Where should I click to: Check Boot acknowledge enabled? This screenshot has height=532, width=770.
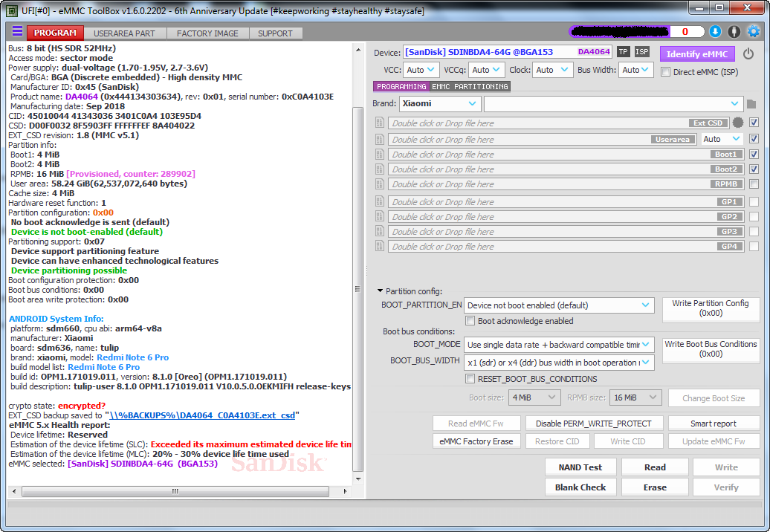(x=470, y=321)
